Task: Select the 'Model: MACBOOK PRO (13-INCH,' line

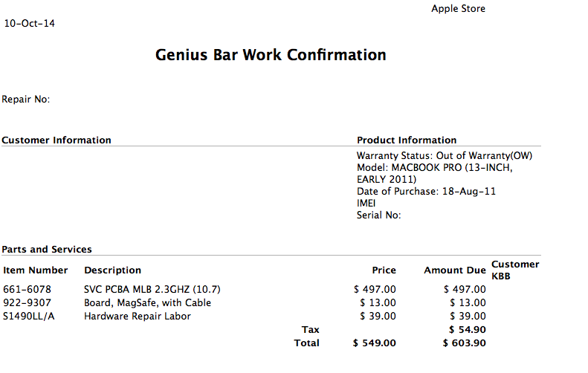Action: (434, 167)
